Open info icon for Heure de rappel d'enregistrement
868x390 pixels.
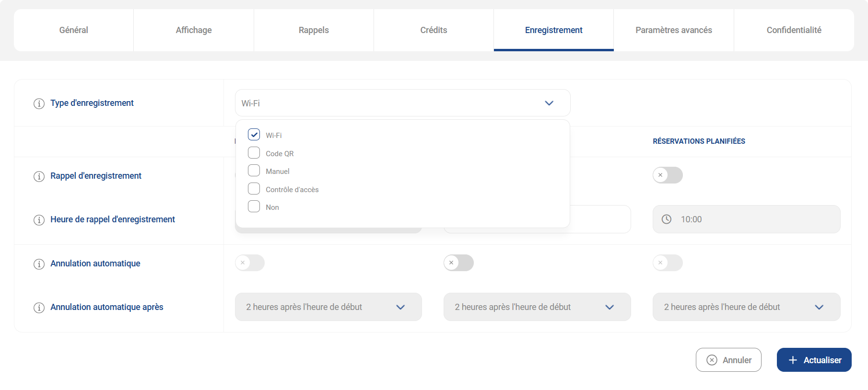pos(39,220)
